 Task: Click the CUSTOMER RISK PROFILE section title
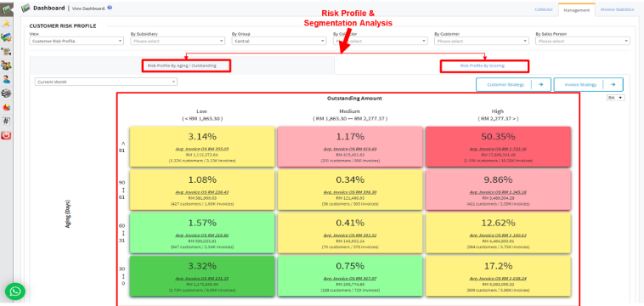click(63, 25)
